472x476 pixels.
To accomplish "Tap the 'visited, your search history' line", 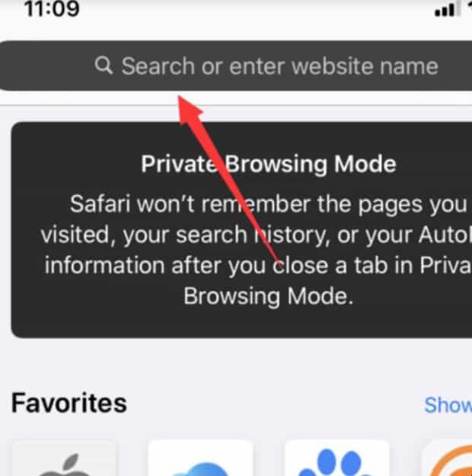I will (x=256, y=235).
